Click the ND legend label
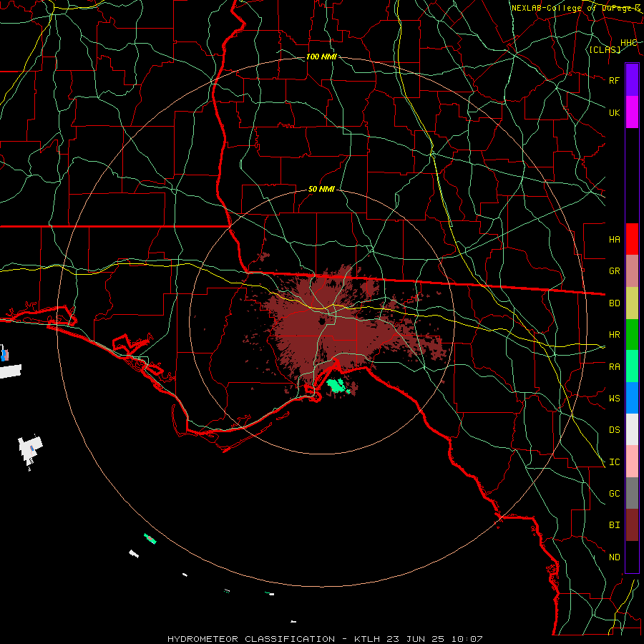Image resolution: width=644 pixels, height=644 pixels. (x=614, y=557)
